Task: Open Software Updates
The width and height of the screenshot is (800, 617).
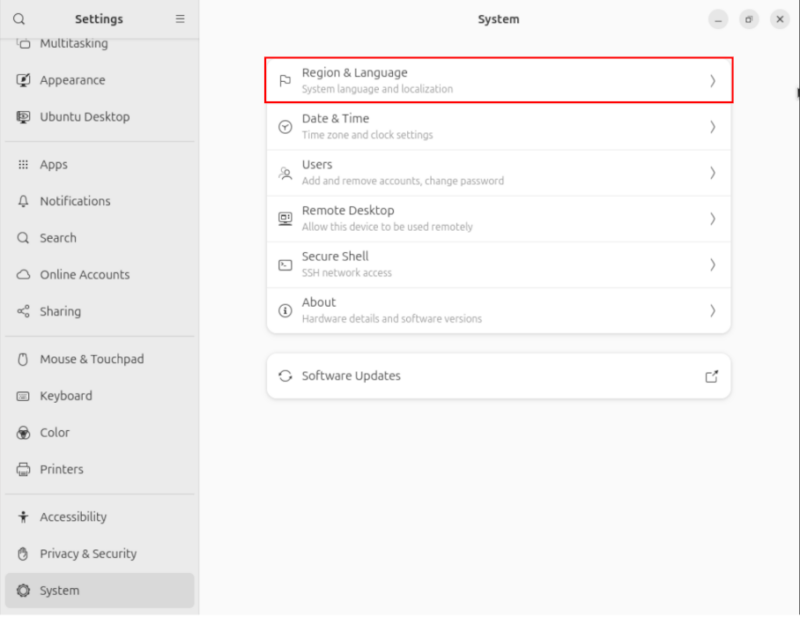Action: (x=498, y=376)
